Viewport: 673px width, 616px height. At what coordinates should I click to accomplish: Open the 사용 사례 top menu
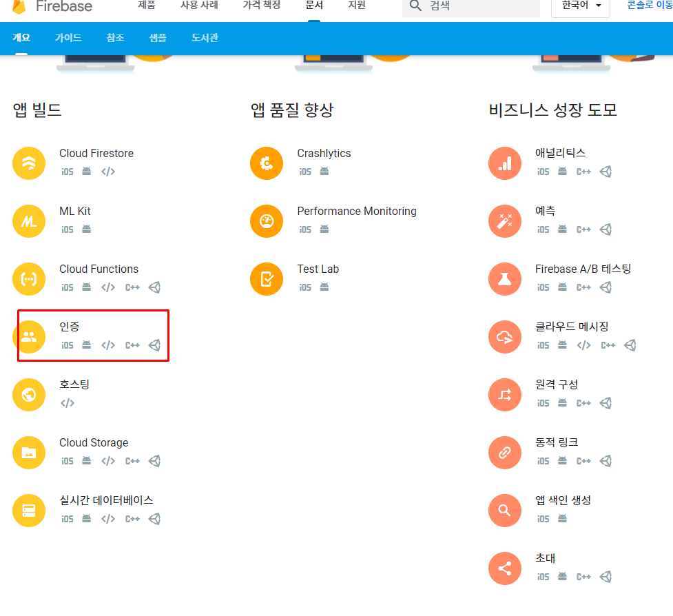(199, 5)
